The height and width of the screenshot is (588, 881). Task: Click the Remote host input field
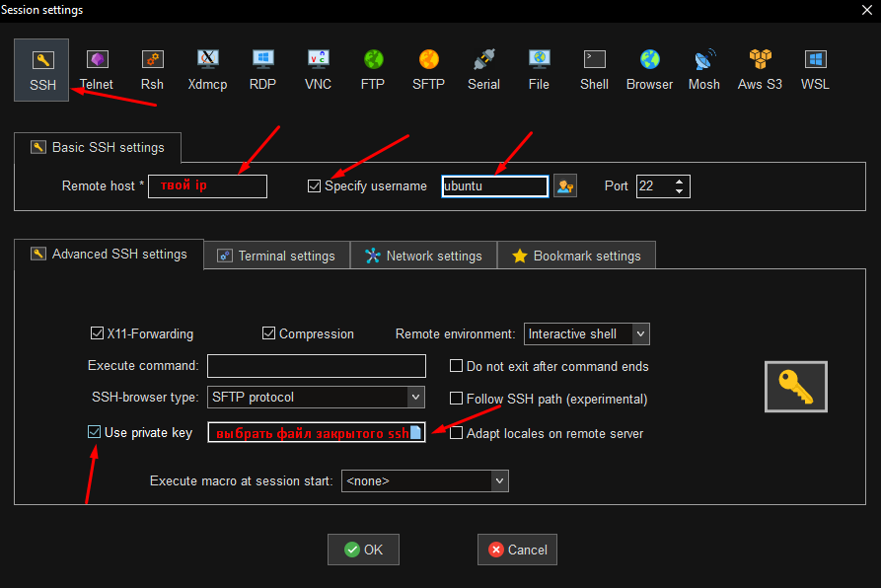click(x=207, y=185)
